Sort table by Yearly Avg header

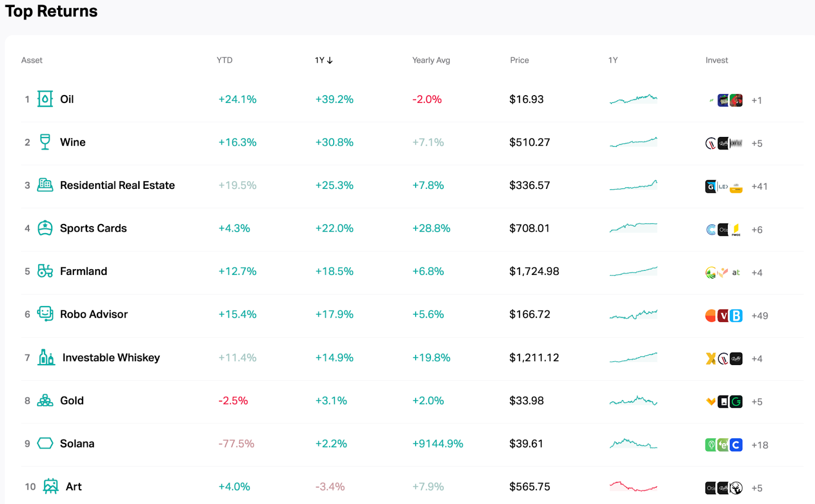[431, 60]
